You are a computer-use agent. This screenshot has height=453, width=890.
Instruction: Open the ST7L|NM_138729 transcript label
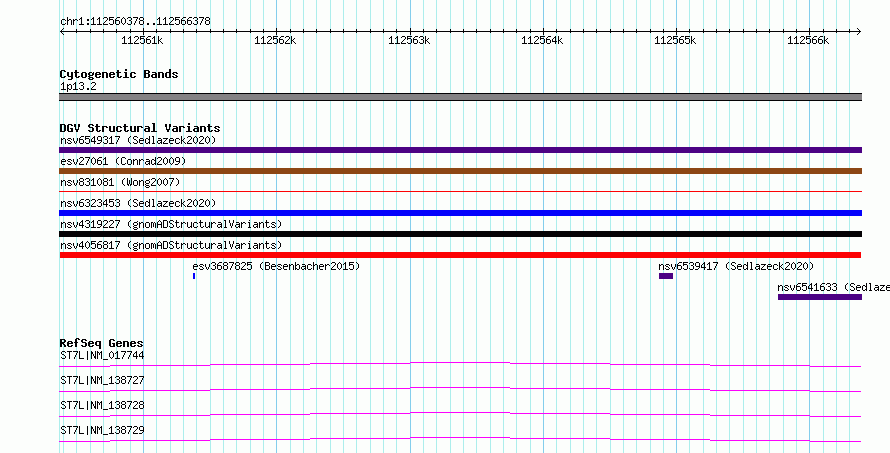click(102, 430)
